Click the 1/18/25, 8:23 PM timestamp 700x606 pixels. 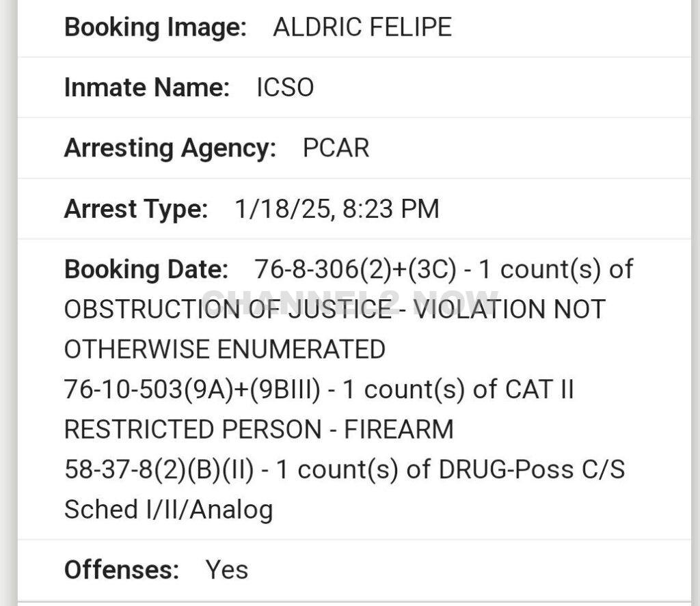point(336,209)
